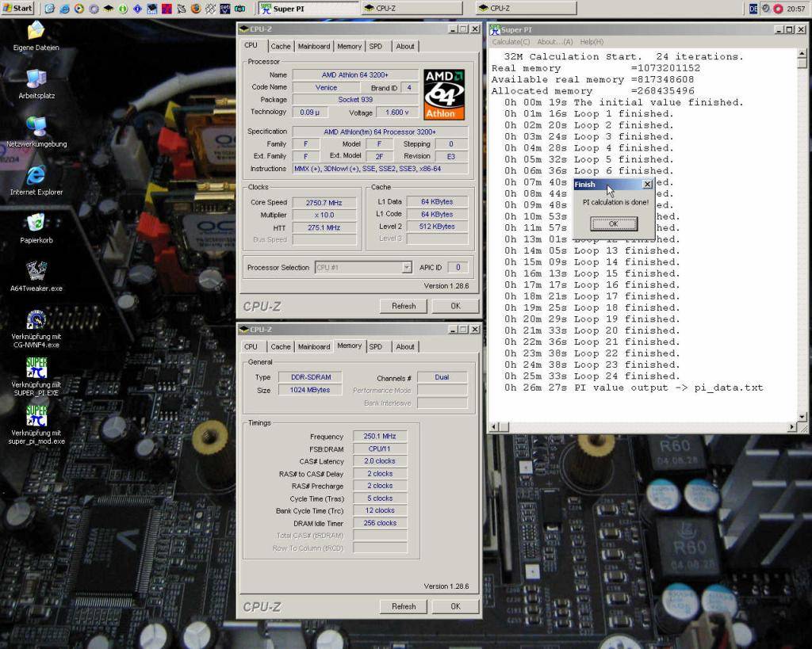812x649 pixels.
Task: Click the camera icon in quick launch
Action: pyautogui.click(x=239, y=8)
